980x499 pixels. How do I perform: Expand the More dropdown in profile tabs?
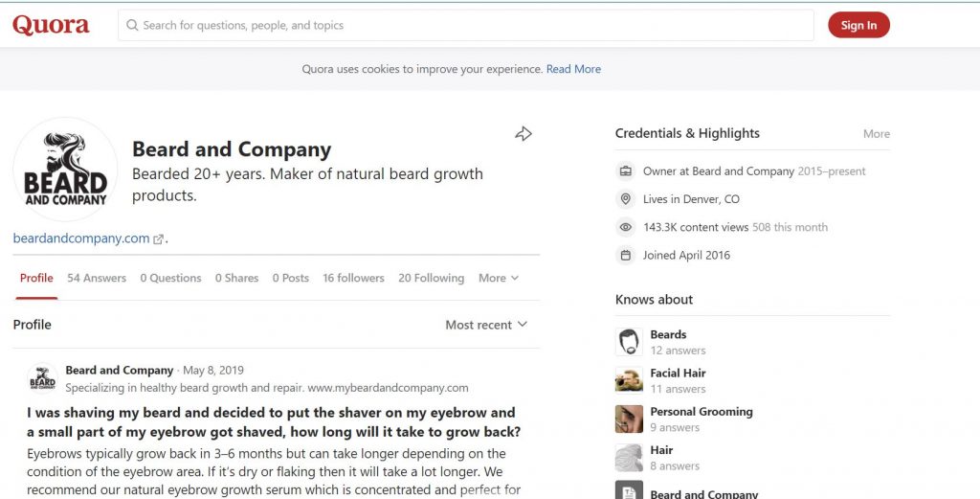click(x=499, y=279)
